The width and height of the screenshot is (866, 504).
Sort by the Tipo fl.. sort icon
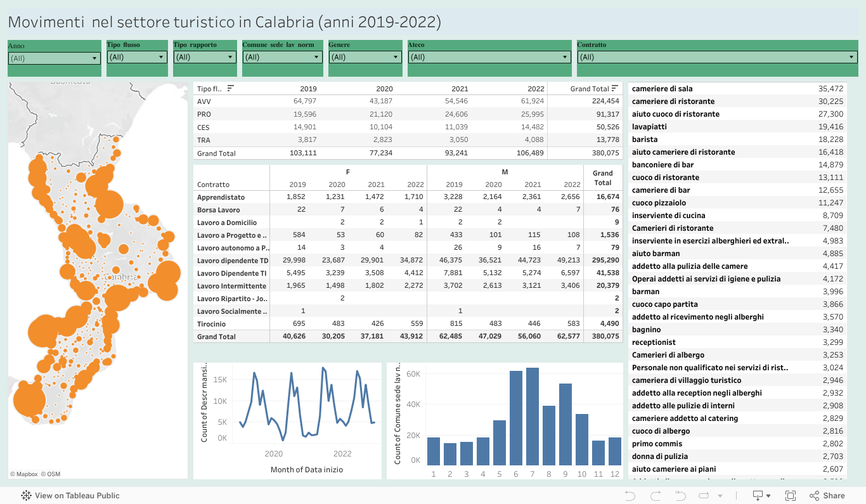pyautogui.click(x=231, y=89)
